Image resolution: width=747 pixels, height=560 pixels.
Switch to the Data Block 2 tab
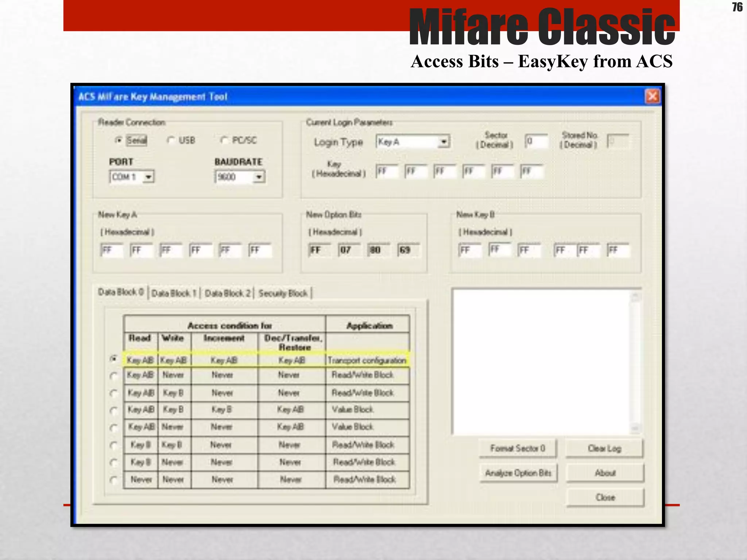pos(228,293)
